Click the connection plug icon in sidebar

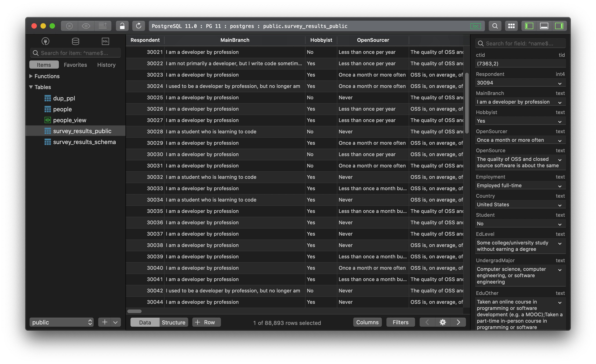pyautogui.click(x=45, y=41)
